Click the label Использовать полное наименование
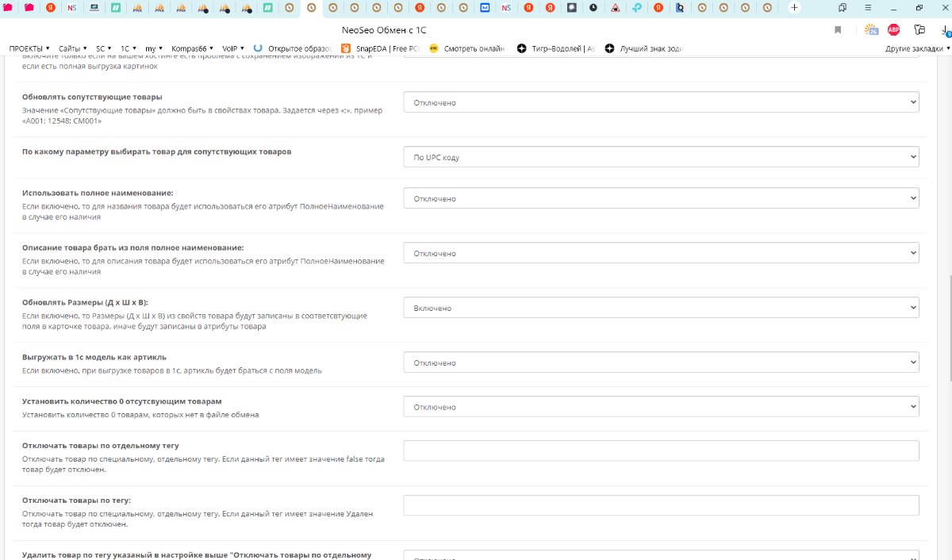 [x=98, y=193]
